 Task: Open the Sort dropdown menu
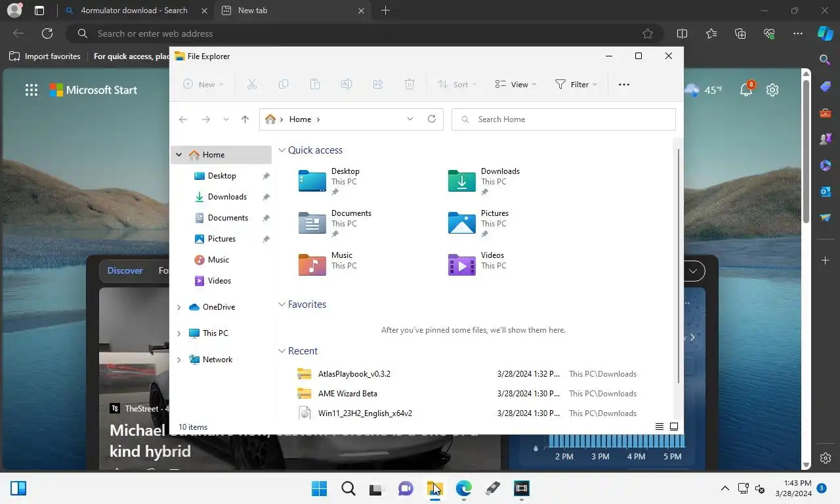point(457,84)
